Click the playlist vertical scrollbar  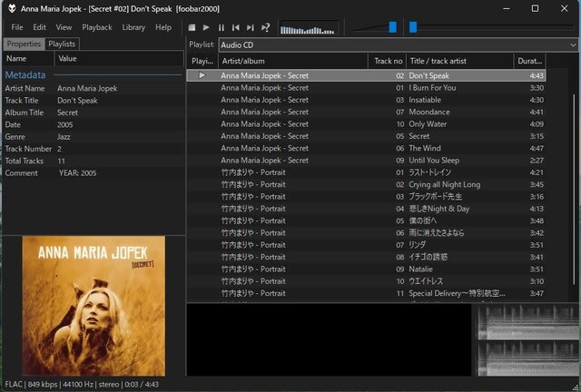click(x=574, y=189)
